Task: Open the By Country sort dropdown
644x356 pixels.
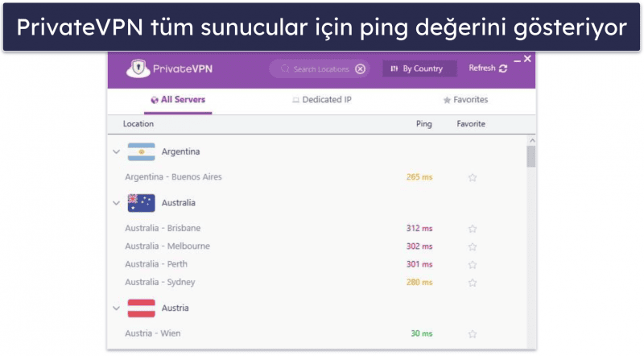Action: pos(419,68)
